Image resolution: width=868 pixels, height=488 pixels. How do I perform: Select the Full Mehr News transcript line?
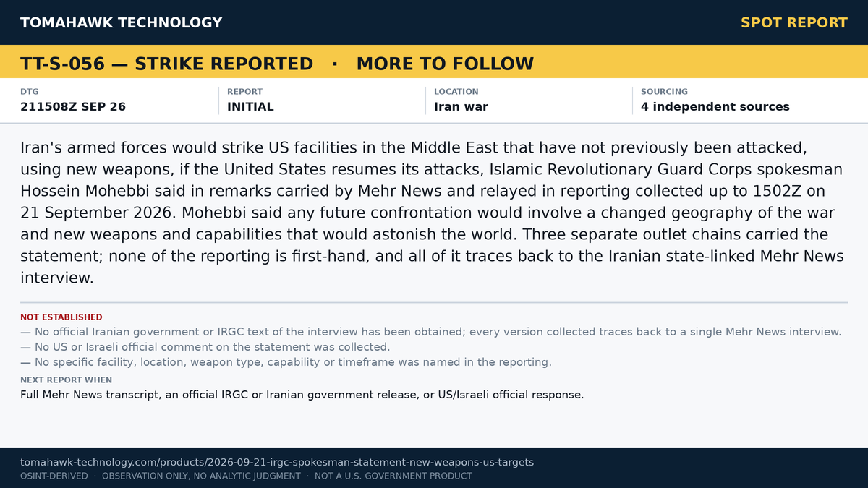pyautogui.click(x=302, y=395)
